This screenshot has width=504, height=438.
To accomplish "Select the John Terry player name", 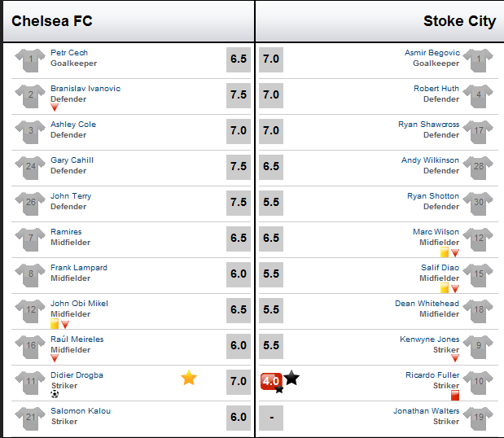I will (71, 195).
